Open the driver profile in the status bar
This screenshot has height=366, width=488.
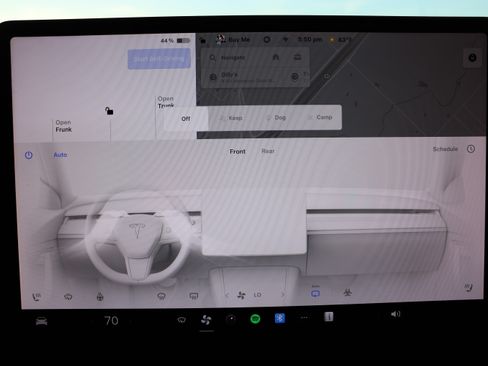click(x=233, y=39)
